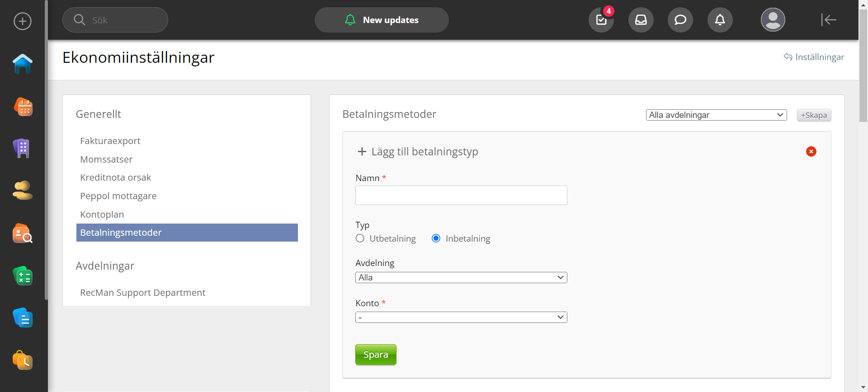Screen dimensions: 868x392
Task: Select Kontoplan in the Generellt menu
Action: pos(102,215)
